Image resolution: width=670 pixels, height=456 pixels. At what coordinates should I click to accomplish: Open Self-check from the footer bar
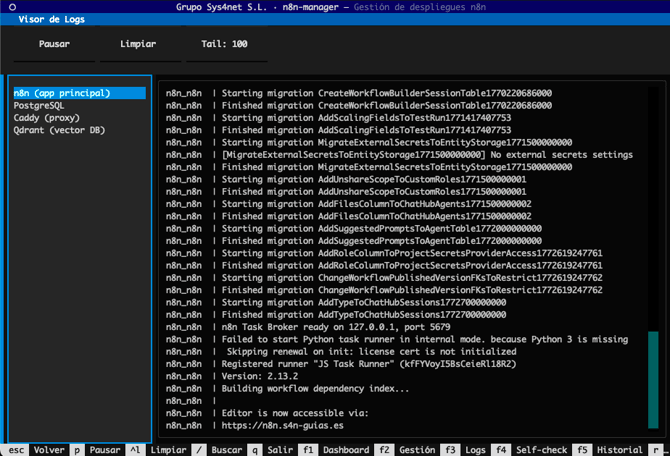pyautogui.click(x=541, y=450)
